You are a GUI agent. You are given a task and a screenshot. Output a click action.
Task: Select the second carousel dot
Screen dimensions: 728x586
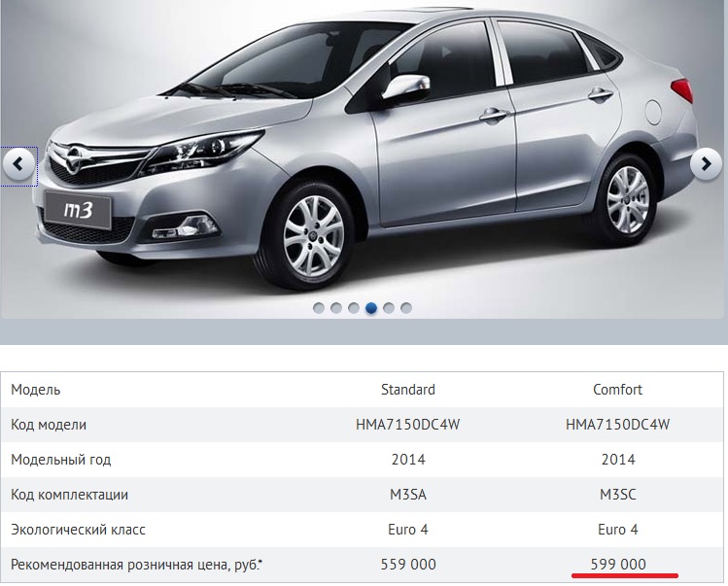click(x=336, y=308)
